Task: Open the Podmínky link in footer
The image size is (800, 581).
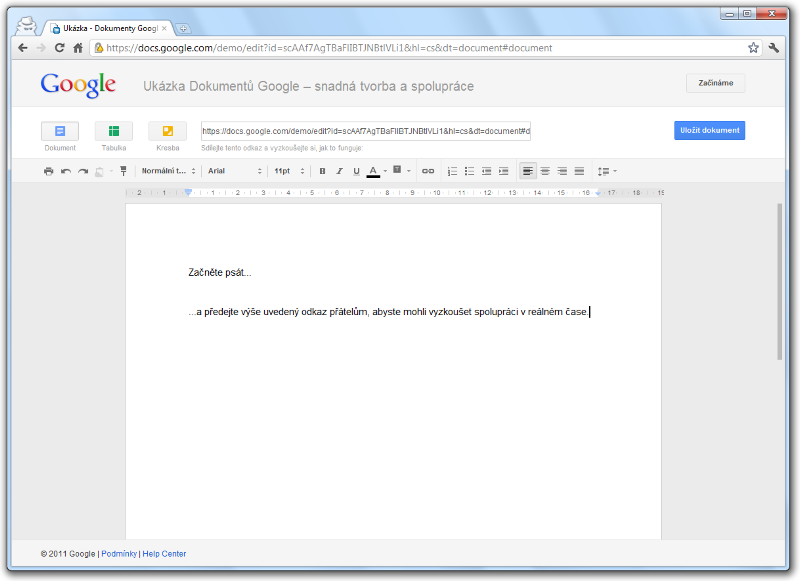Action: (119, 553)
